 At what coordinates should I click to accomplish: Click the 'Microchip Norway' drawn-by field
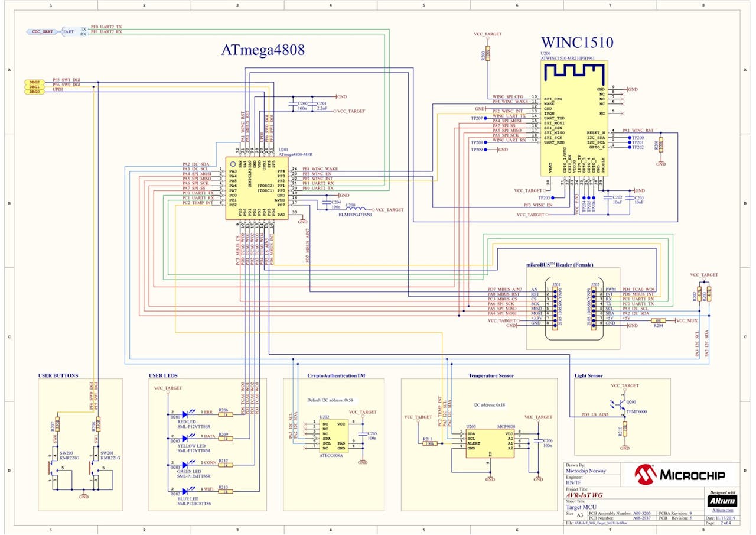[587, 471]
